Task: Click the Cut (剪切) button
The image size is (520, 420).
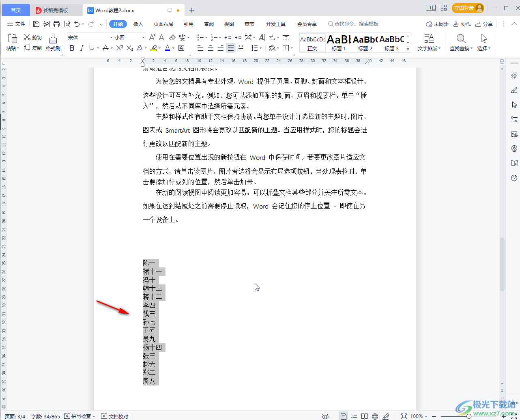Action: pos(33,37)
